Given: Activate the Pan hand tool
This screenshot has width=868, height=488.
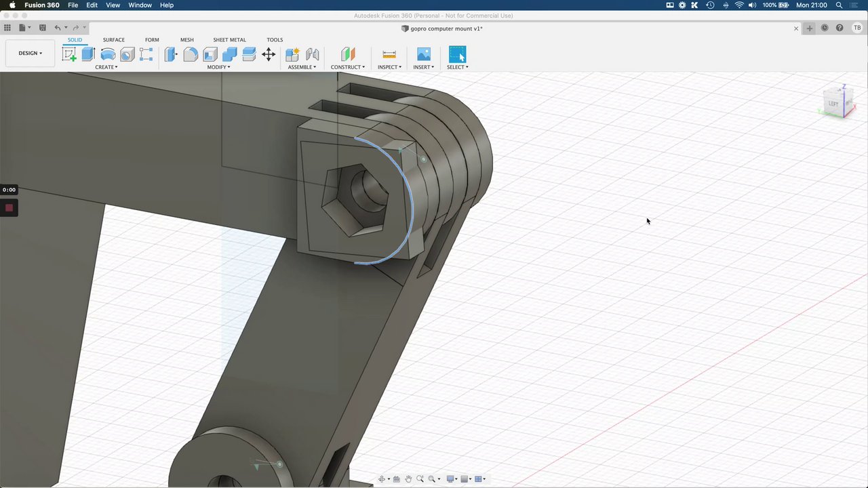Looking at the screenshot, I should point(408,479).
